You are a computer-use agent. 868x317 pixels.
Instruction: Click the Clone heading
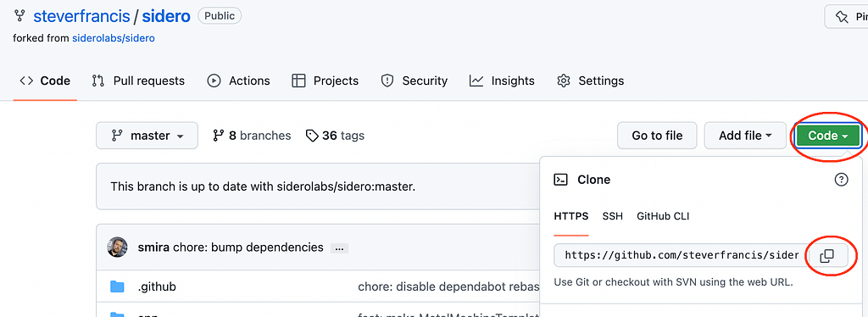[594, 179]
